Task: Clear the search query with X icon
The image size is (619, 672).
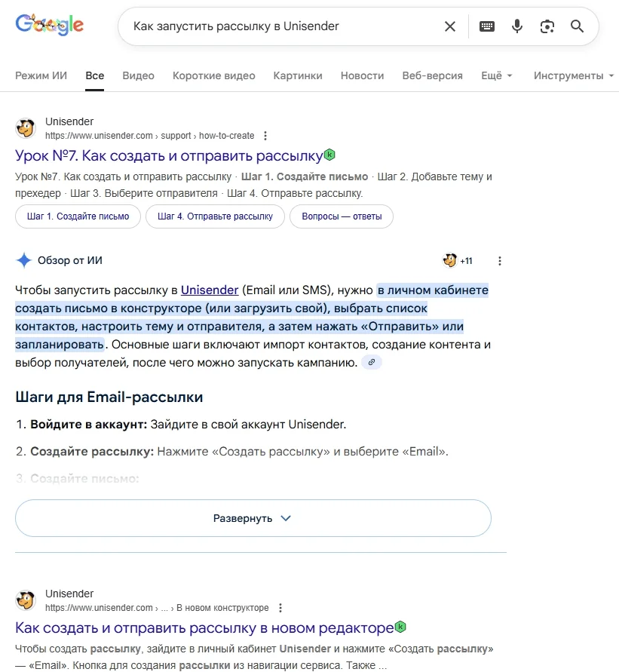Action: click(450, 26)
